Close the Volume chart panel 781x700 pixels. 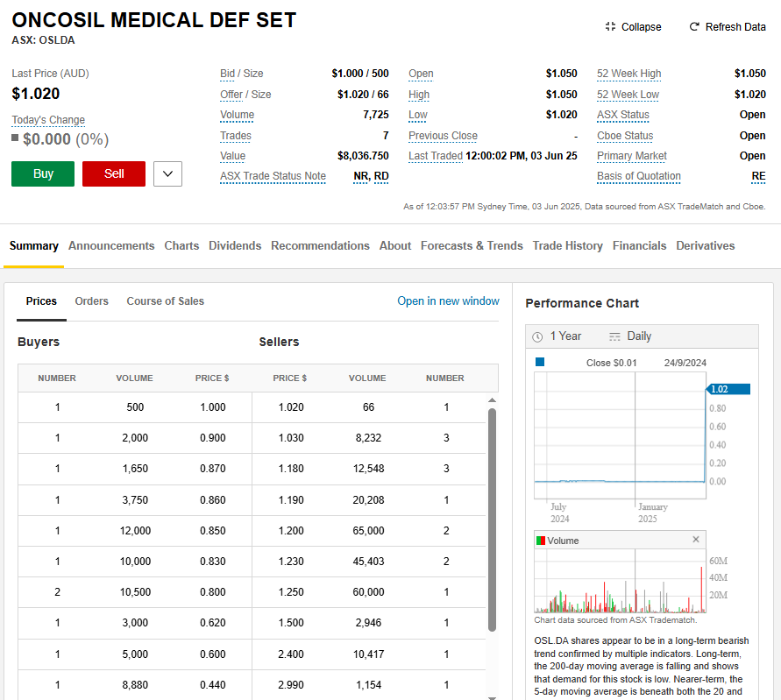coord(696,539)
